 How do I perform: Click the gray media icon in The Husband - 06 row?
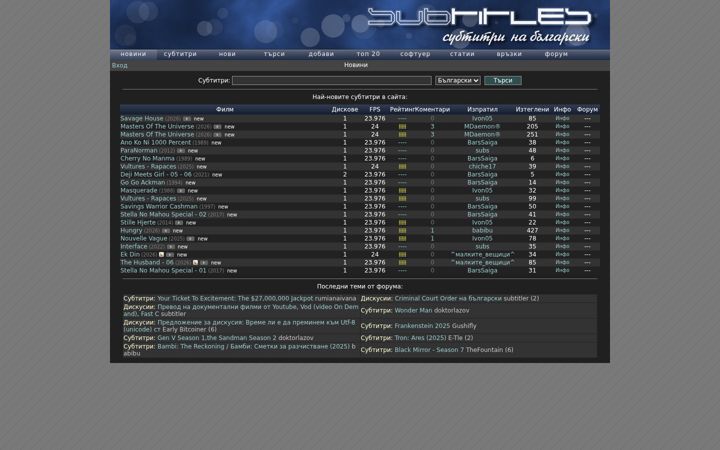pyautogui.click(x=204, y=263)
